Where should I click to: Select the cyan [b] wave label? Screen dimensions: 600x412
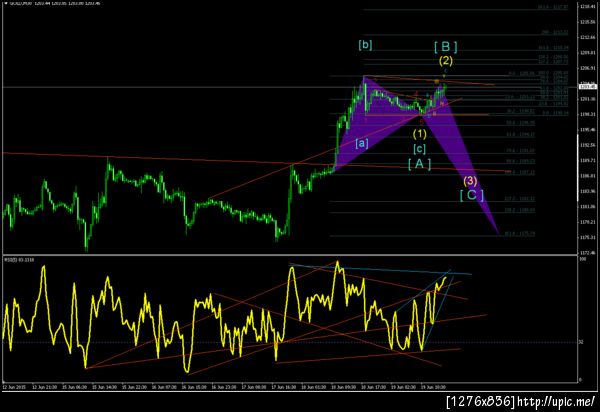tap(365, 45)
